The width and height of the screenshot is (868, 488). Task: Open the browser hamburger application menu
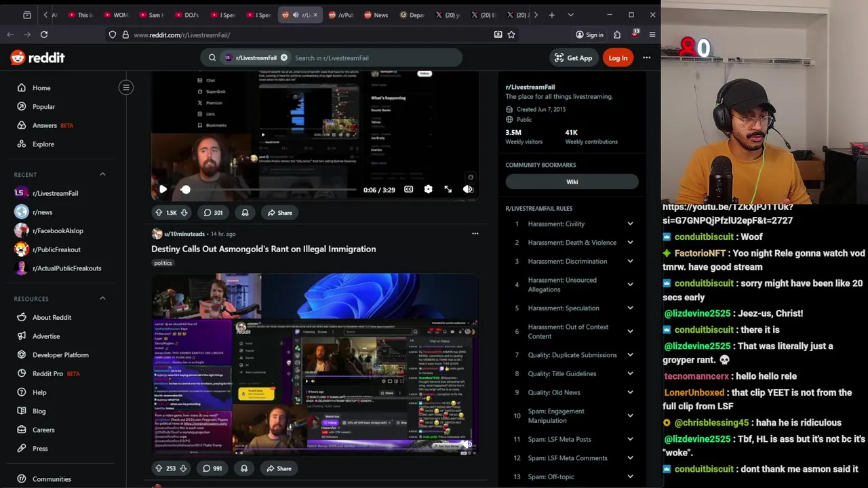coord(652,35)
